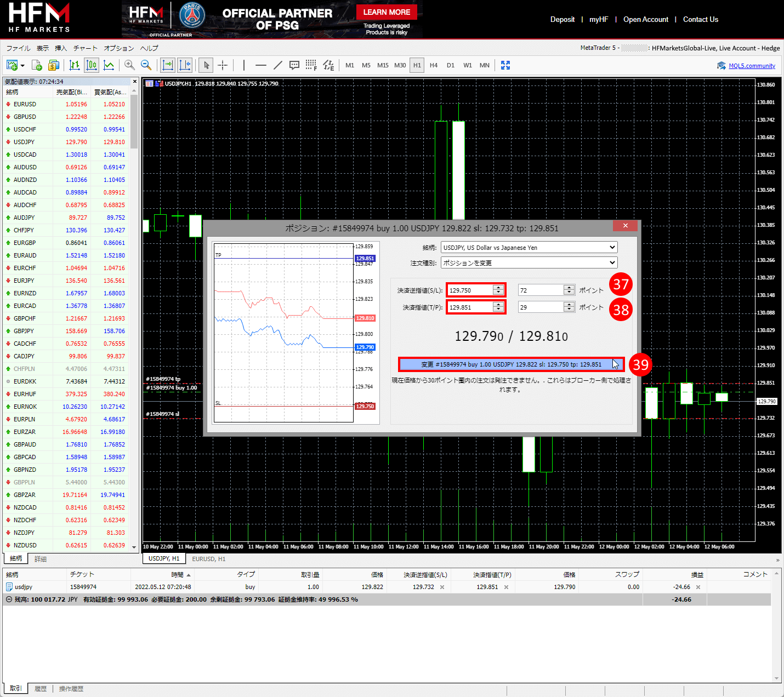Switch chart to line chart icon
This screenshot has width=784, height=697.
click(x=109, y=65)
